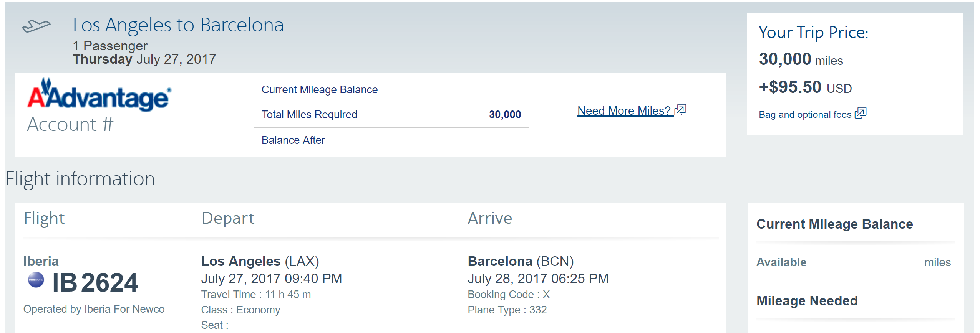980x333 pixels.
Task: Click the Los Angeles to Barcelona heading
Action: [178, 25]
